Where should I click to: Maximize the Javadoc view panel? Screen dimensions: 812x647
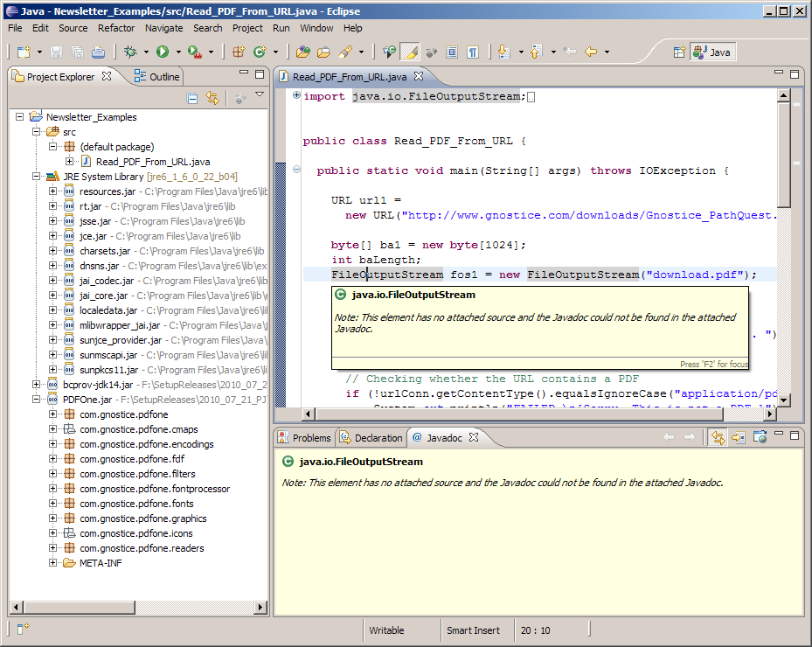pos(795,435)
